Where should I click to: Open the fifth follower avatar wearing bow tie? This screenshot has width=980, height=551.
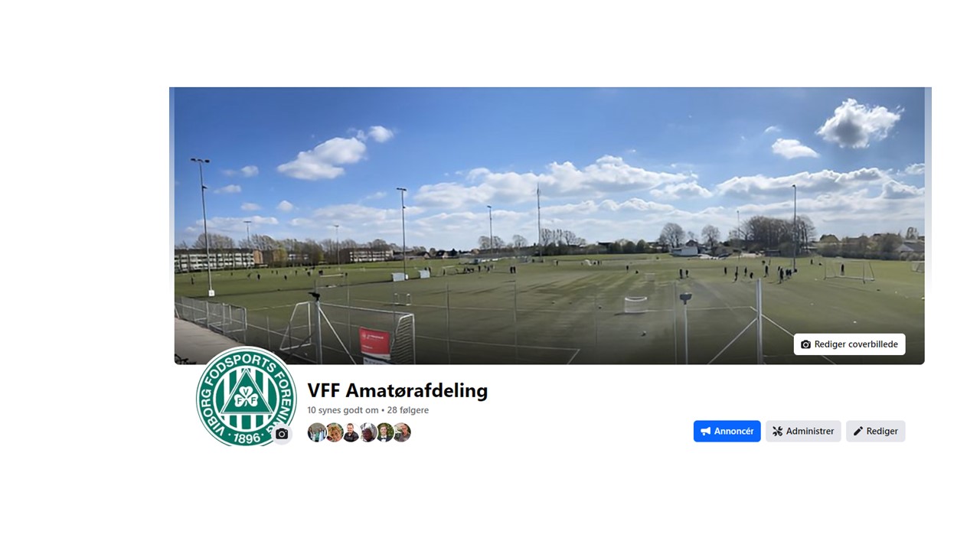(x=384, y=432)
